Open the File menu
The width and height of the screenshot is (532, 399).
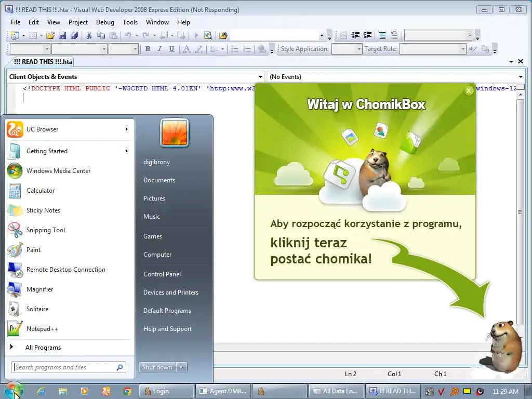tap(16, 22)
